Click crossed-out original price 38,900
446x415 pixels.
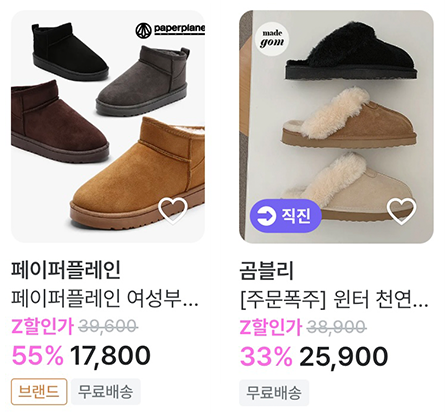pyautogui.click(x=336, y=327)
